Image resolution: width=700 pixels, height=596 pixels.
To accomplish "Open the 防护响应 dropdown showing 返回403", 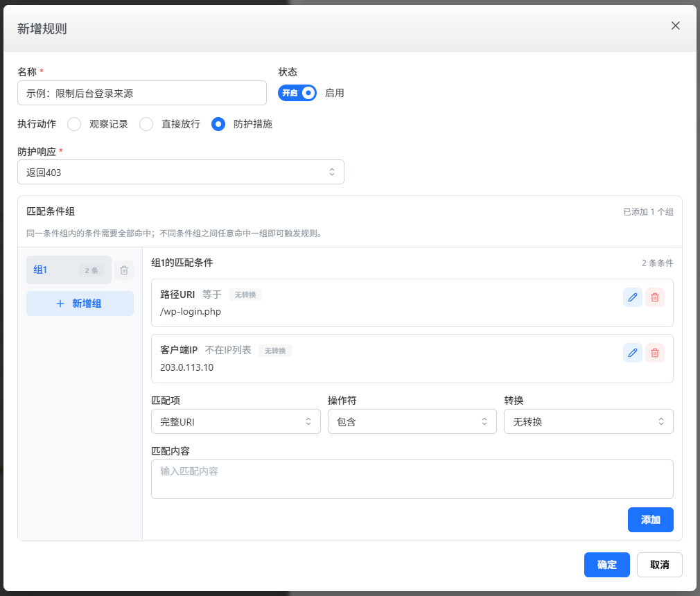I will [181, 172].
